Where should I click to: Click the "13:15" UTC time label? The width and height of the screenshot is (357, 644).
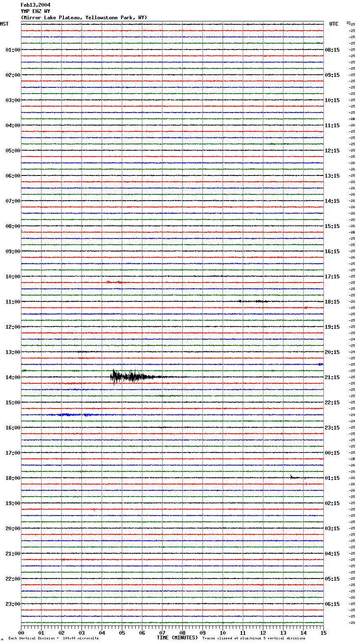pyautogui.click(x=332, y=176)
